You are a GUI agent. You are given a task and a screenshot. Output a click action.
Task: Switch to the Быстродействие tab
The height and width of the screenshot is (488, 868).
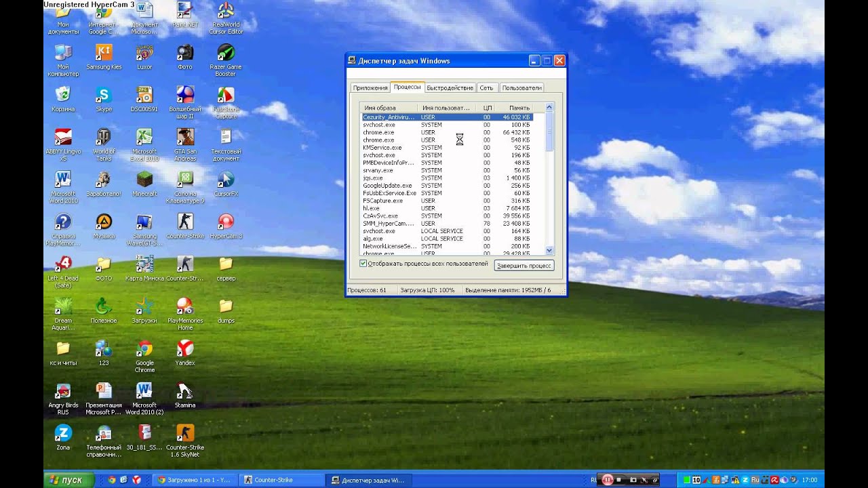click(450, 87)
